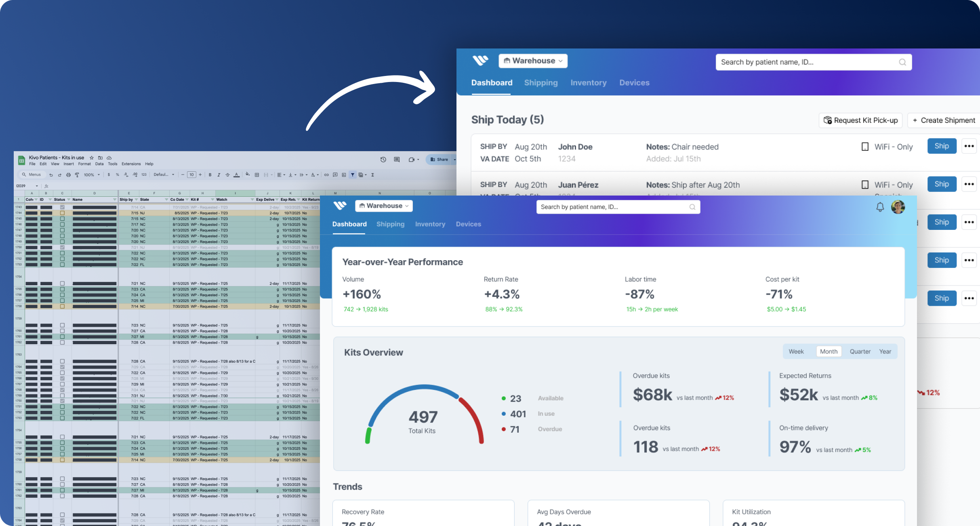This screenshot has width=980, height=526.
Task: Click the bold formatting icon
Action: pos(210,175)
